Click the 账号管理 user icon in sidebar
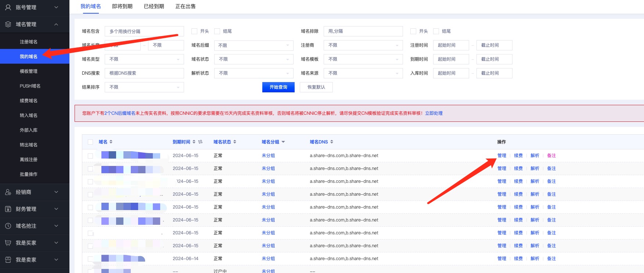644x273 pixels. [8, 7]
